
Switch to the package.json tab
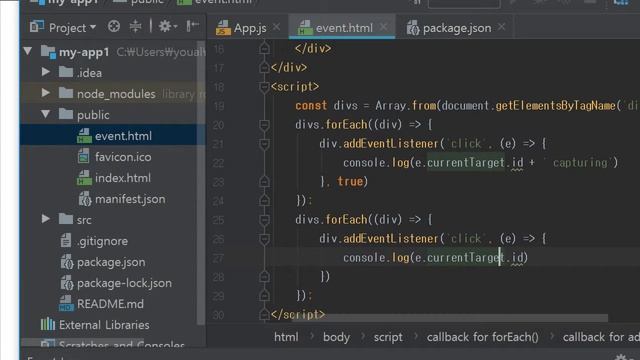(x=457, y=28)
